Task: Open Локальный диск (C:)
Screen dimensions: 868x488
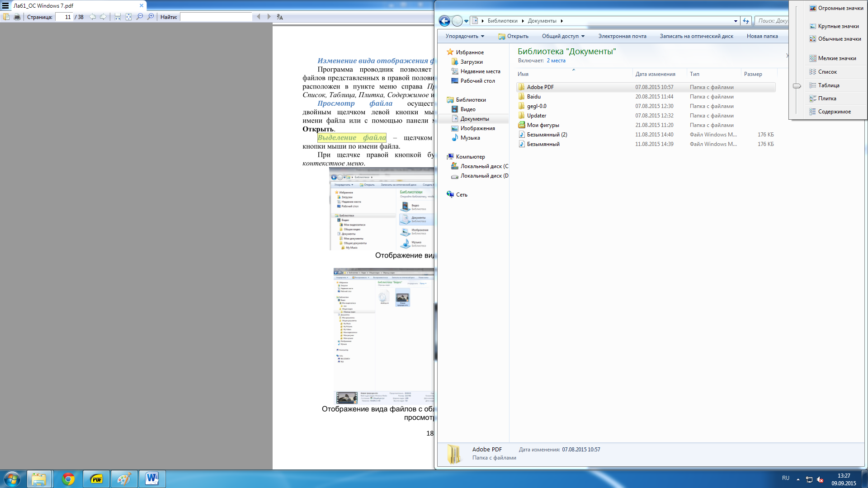Action: pyautogui.click(x=480, y=166)
